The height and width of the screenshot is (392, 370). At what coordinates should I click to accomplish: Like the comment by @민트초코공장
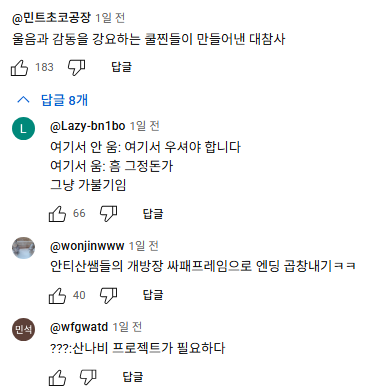tap(19, 68)
